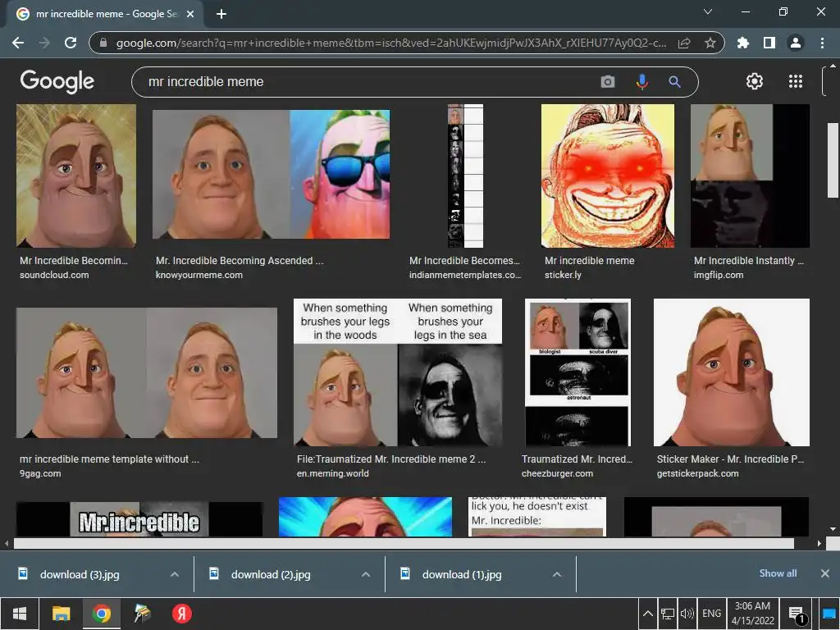The width and height of the screenshot is (840, 630).
Task: Open the tab search chevron
Action: [x=708, y=11]
